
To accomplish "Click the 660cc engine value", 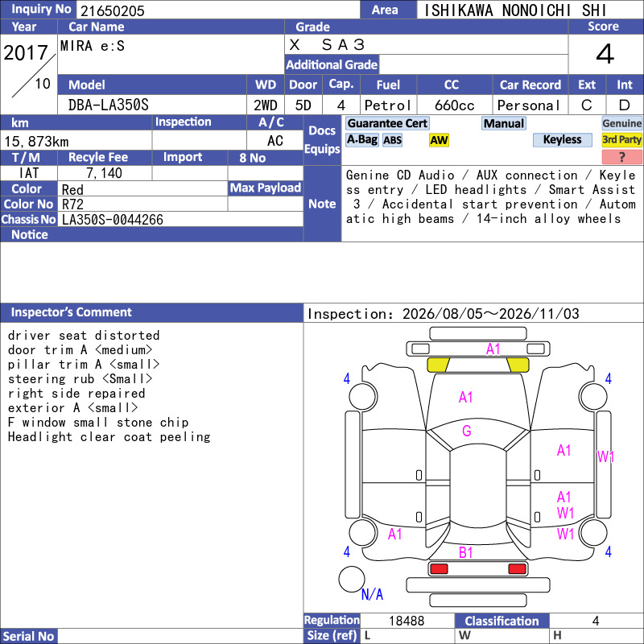I will (454, 105).
